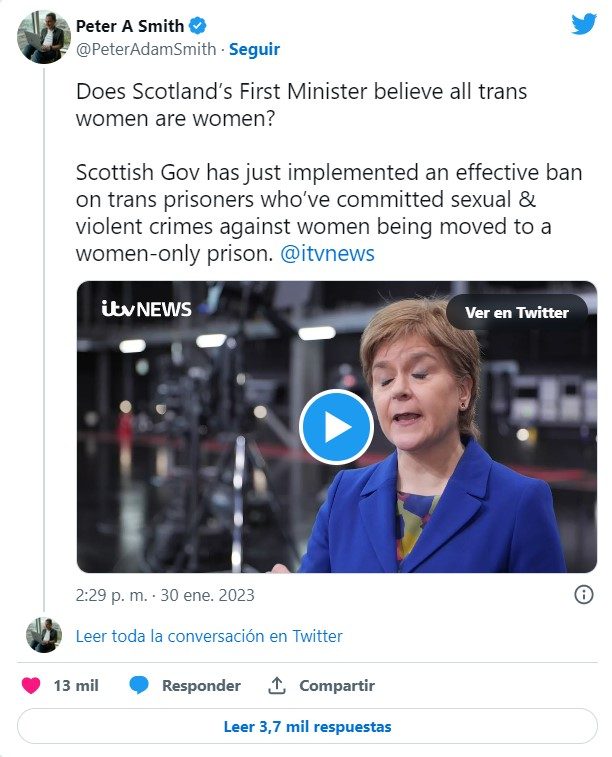Click the 'Compartir' label

[337, 685]
